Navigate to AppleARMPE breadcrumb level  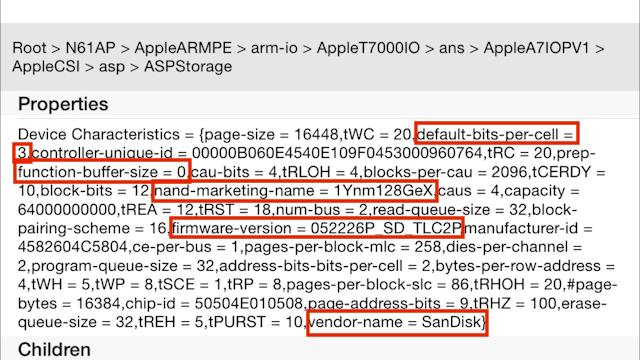pos(183,48)
